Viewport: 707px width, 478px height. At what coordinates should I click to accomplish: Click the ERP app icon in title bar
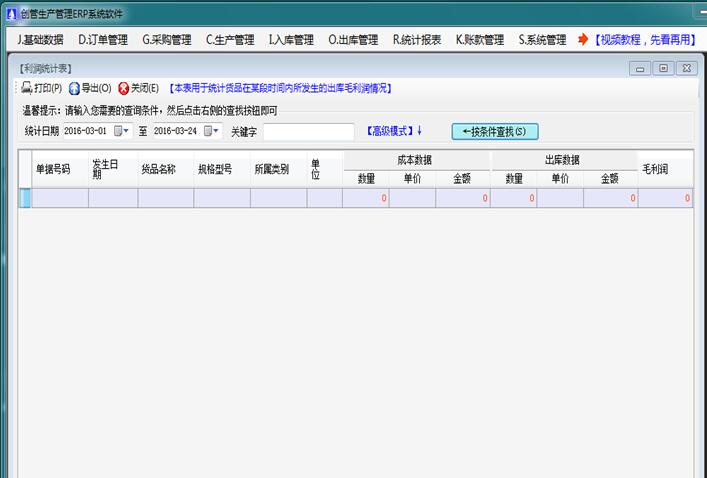point(11,13)
